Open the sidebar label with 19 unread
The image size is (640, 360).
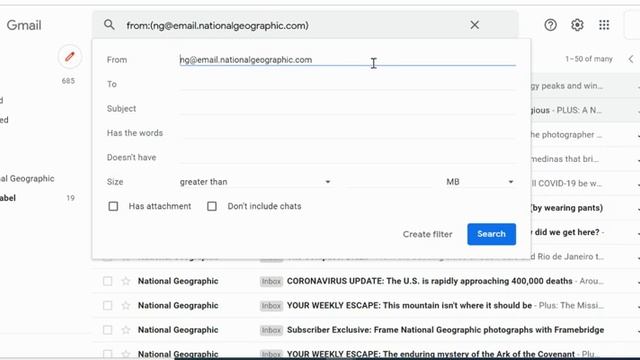[38, 198]
